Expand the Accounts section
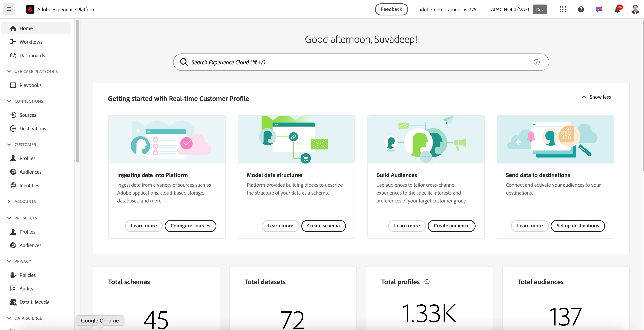This screenshot has height=330, width=644. (x=9, y=201)
